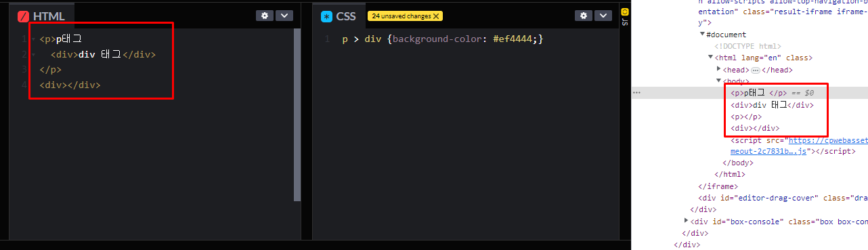Viewport: 868px width, 250px height.
Task: Open HTML editor settings gear
Action: click(264, 16)
